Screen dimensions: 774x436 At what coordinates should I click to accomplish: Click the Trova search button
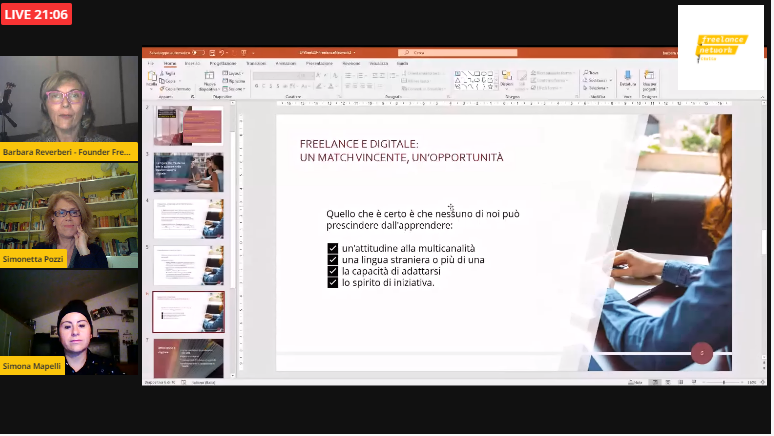[591, 73]
